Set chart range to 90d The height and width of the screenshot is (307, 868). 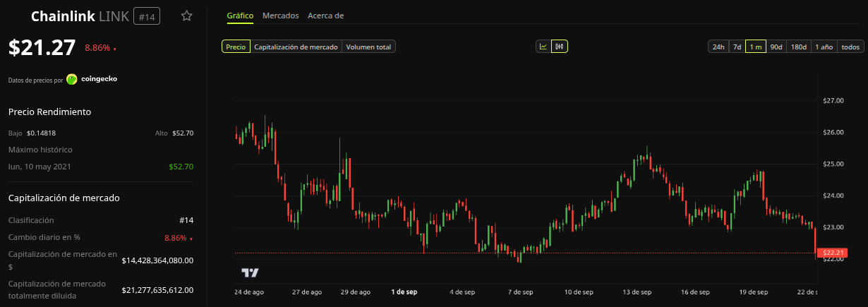[776, 47]
